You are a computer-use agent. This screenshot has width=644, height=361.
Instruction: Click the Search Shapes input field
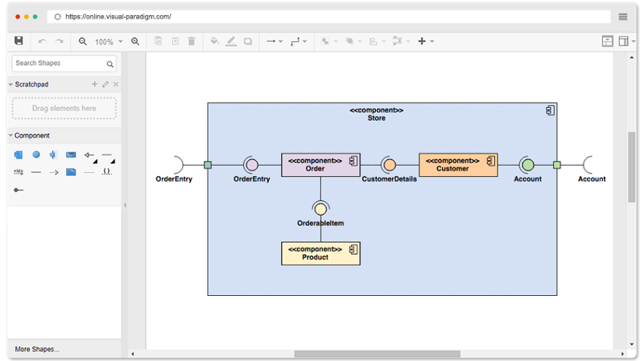click(58, 64)
